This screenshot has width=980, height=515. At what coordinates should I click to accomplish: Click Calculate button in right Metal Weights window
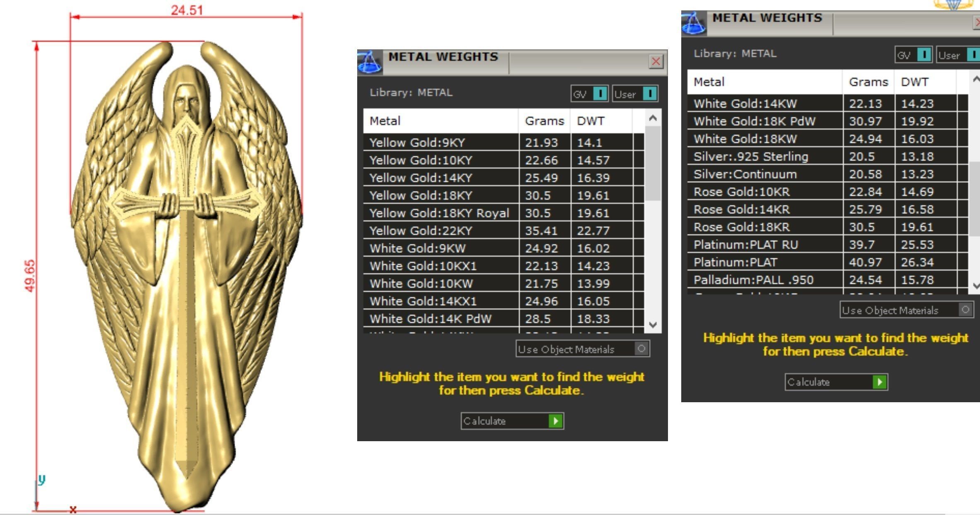coord(836,382)
